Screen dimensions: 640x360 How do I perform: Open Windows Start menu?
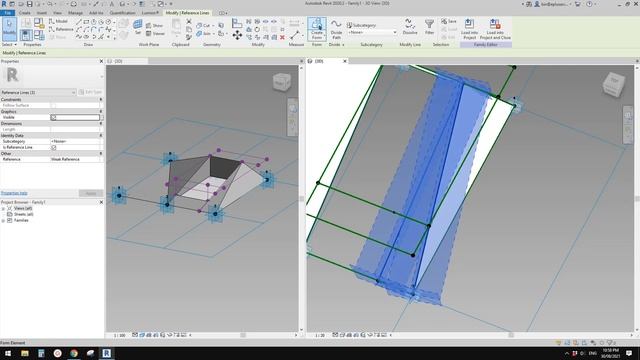(x=8, y=353)
